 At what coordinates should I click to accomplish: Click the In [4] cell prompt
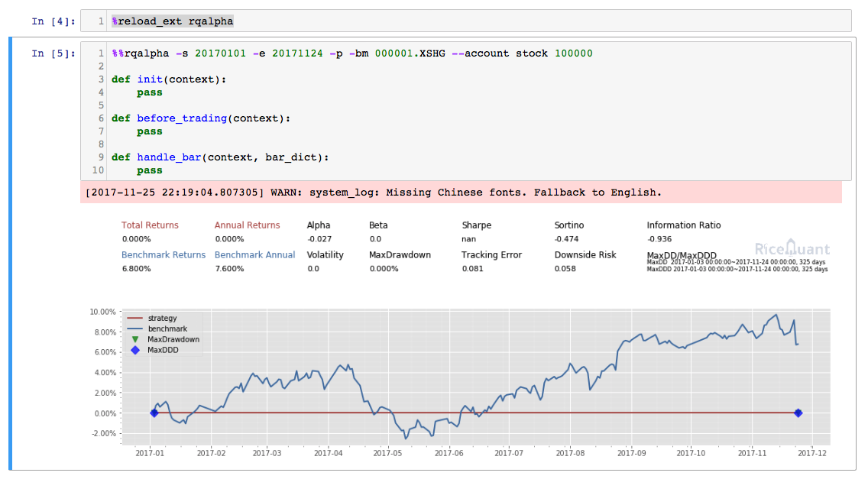(x=53, y=21)
